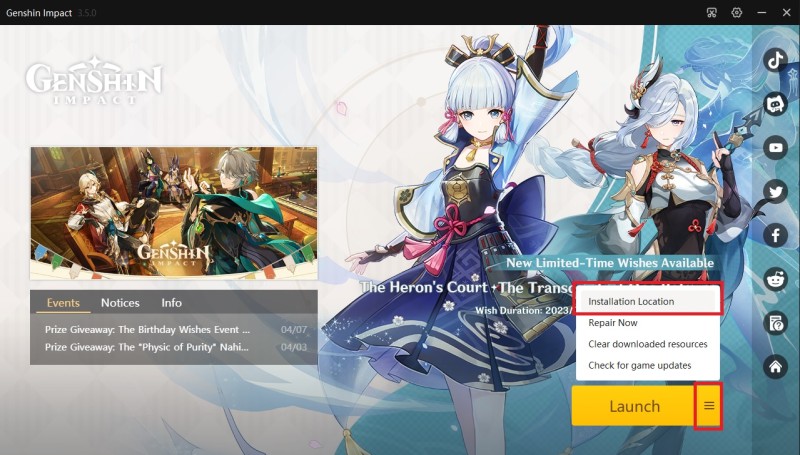This screenshot has height=455, width=800.
Task: Choose Repair Now option
Action: pyautogui.click(x=613, y=323)
